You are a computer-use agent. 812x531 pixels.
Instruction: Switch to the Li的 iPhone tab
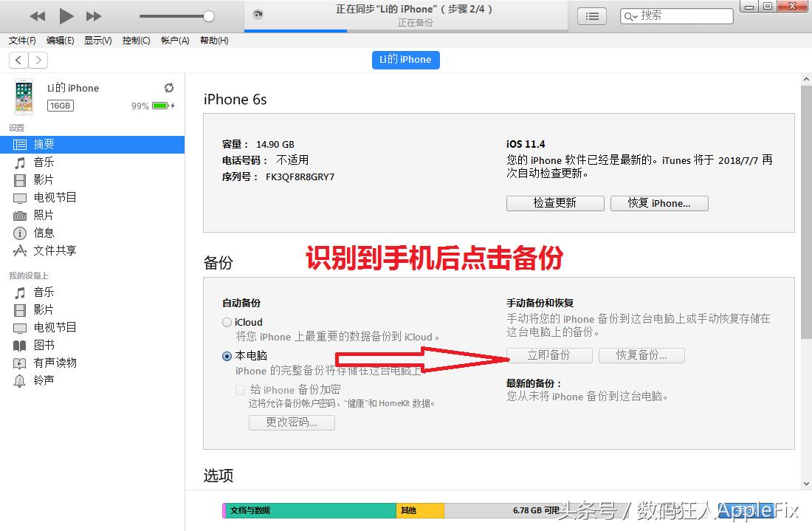[x=405, y=59]
